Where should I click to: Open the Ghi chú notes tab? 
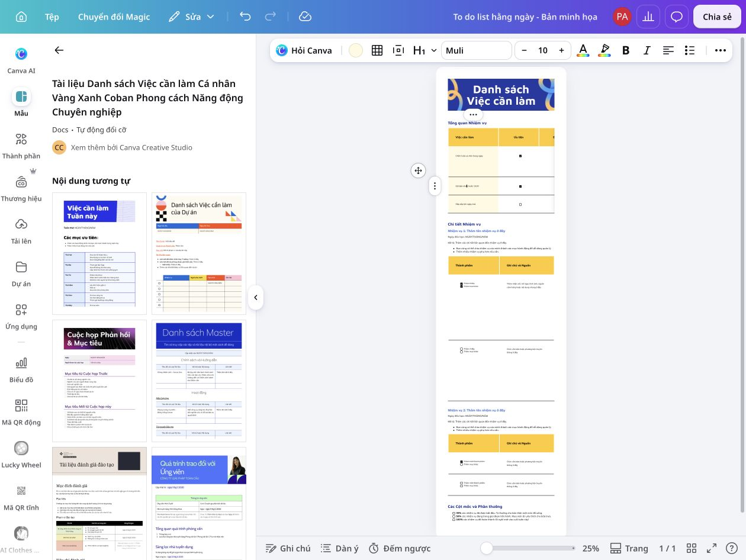tap(288, 548)
